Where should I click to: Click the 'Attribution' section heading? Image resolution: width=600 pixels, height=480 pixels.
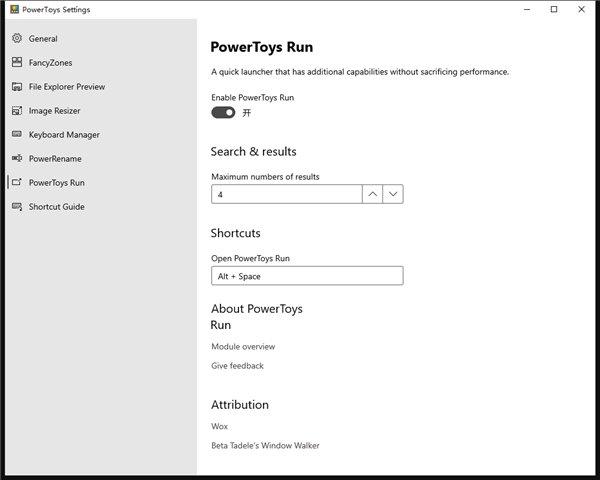pos(240,405)
